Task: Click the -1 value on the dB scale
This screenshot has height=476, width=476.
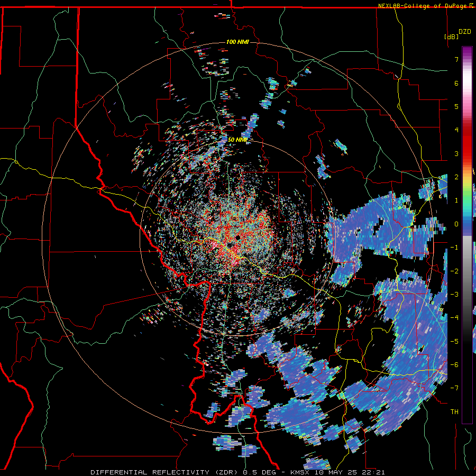Action: tap(454, 248)
